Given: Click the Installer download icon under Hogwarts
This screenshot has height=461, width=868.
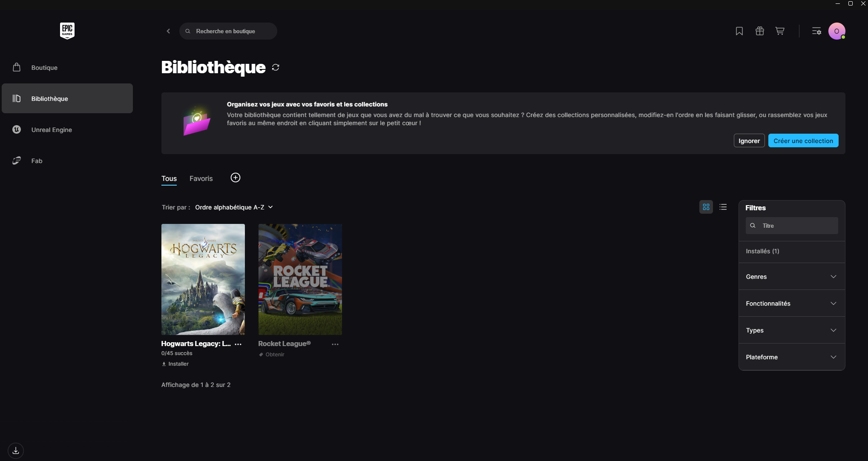Looking at the screenshot, I should tap(164, 364).
